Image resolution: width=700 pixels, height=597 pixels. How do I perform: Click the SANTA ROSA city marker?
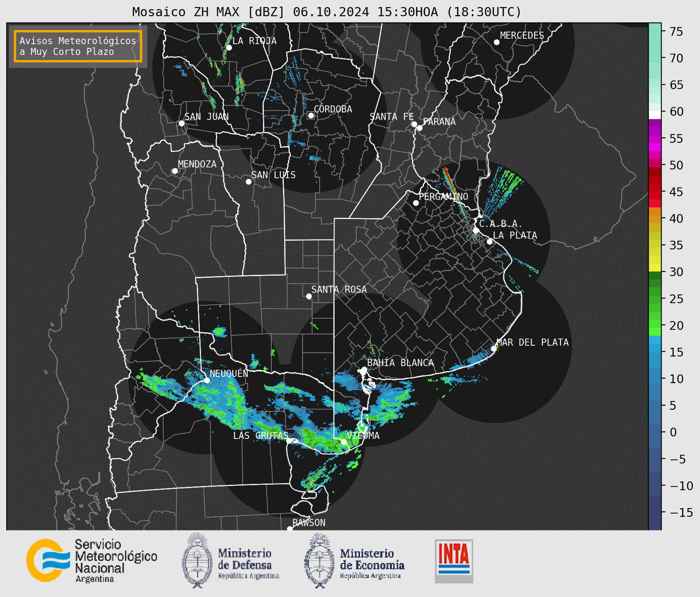click(x=309, y=296)
